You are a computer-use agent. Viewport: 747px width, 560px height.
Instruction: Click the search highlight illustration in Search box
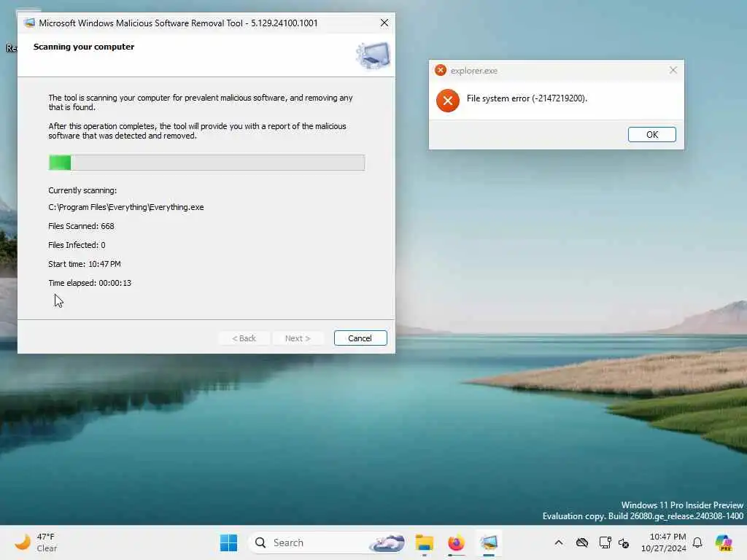pos(387,542)
